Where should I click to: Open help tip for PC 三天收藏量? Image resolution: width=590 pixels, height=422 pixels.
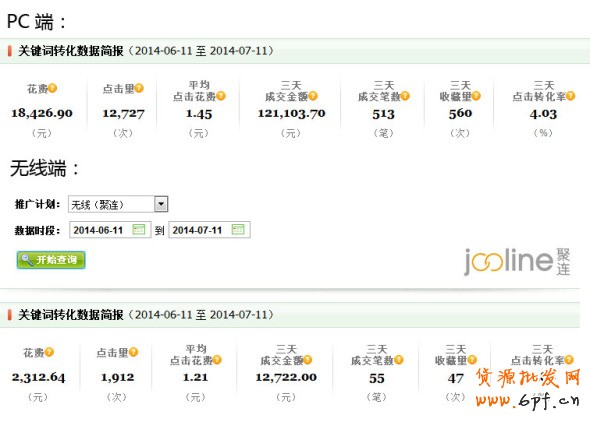[476, 96]
